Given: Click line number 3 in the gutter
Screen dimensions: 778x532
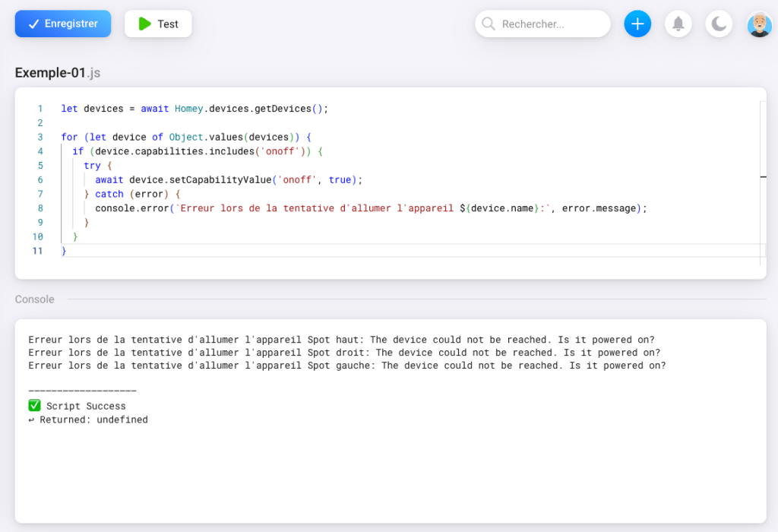Looking at the screenshot, I should click(x=40, y=138).
